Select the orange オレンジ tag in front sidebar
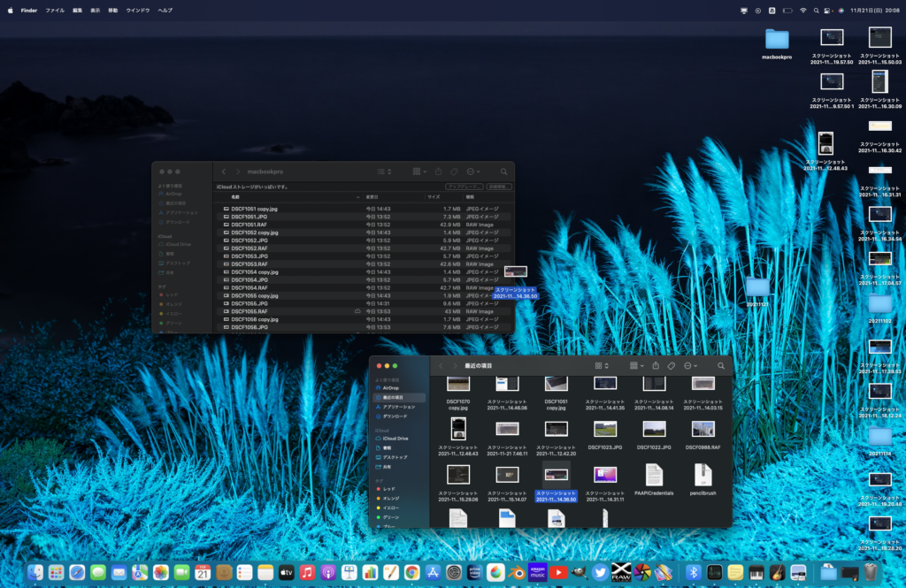906x588 pixels. (392, 499)
